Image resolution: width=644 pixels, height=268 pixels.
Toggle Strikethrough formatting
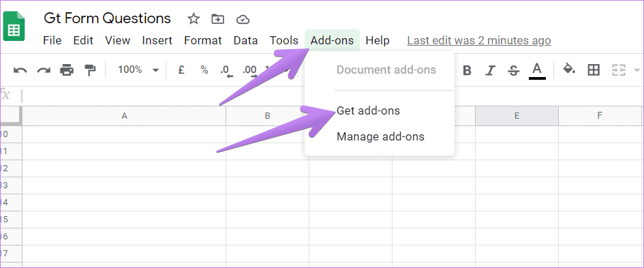(x=513, y=71)
